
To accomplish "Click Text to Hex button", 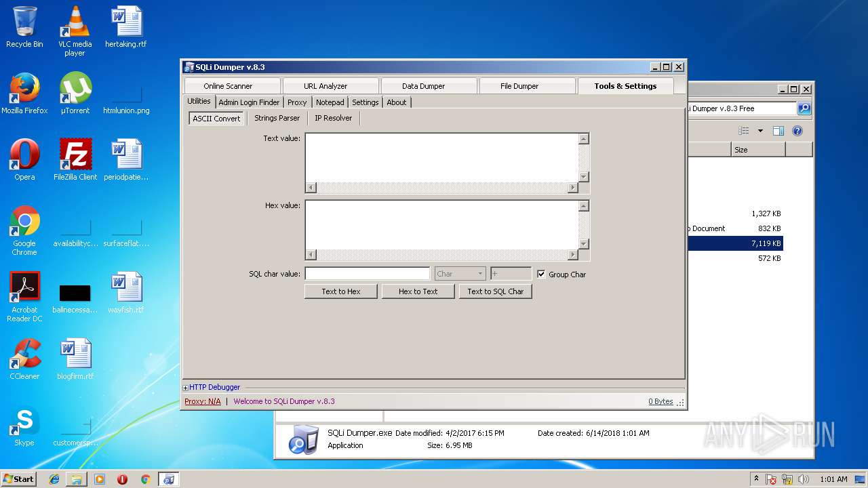I will click(x=341, y=291).
